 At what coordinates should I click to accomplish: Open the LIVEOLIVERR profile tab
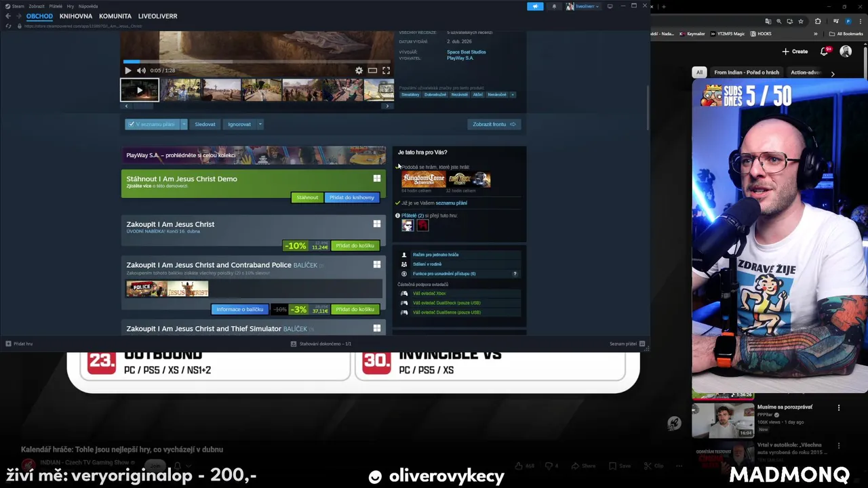(x=157, y=16)
